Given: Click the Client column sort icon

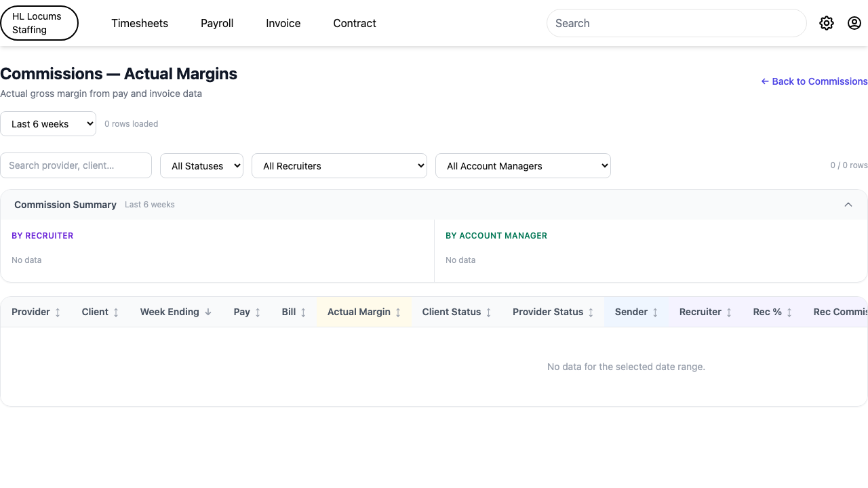Looking at the screenshot, I should click(x=116, y=312).
